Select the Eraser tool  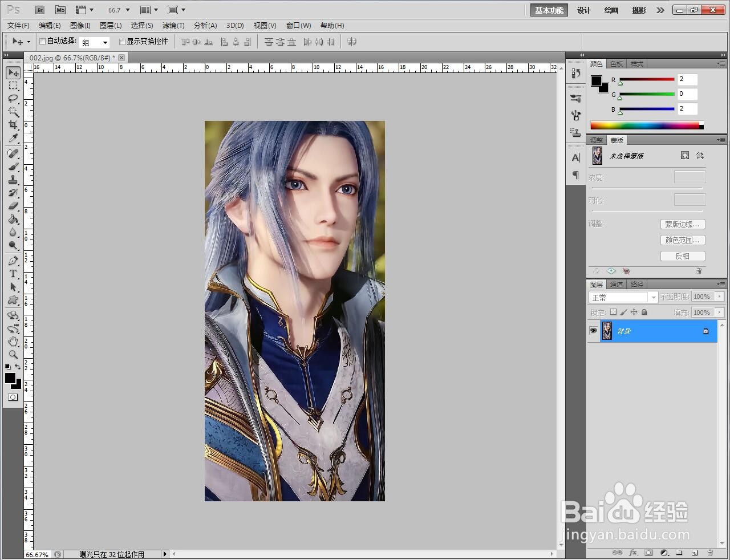pos(13,206)
